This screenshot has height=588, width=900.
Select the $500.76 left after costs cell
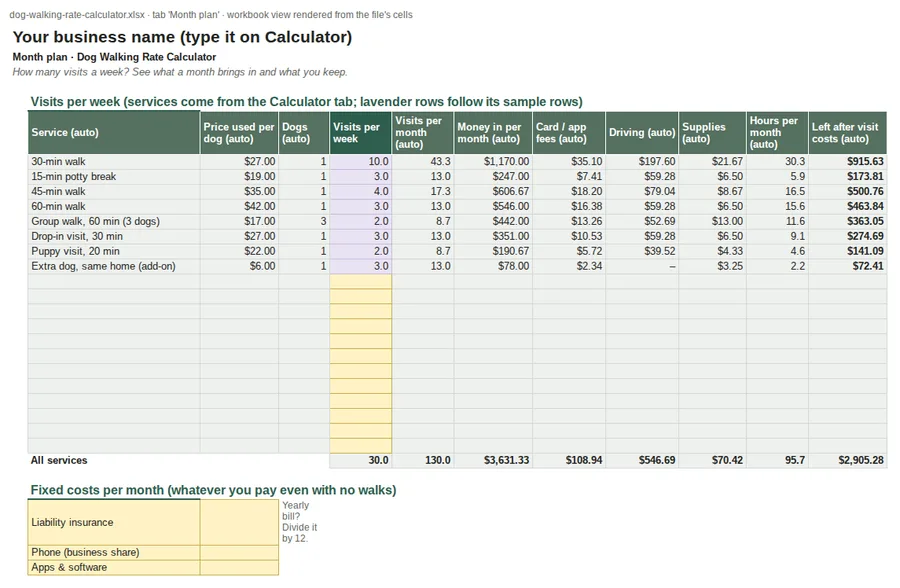pos(847,192)
